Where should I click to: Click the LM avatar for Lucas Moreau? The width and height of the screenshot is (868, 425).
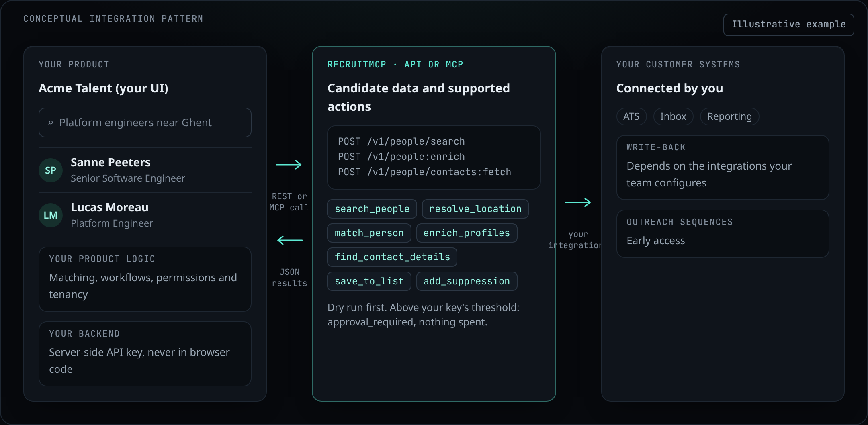pos(51,215)
